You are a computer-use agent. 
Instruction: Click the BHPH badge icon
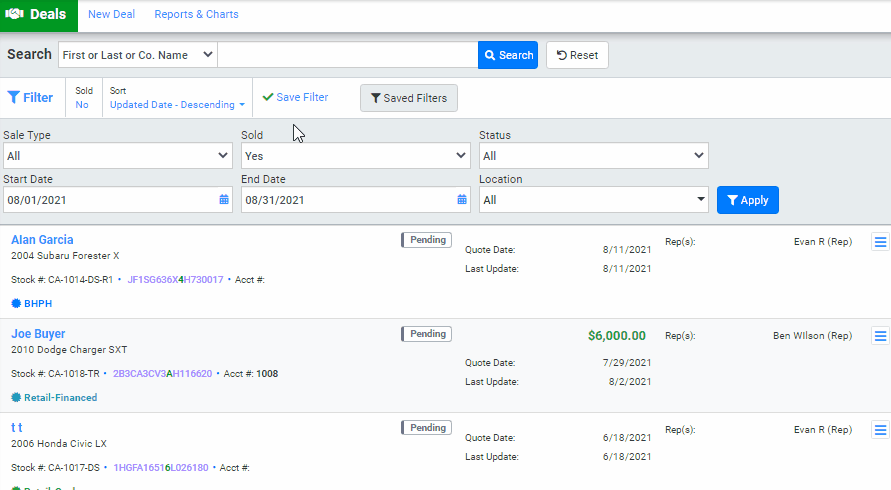point(16,303)
